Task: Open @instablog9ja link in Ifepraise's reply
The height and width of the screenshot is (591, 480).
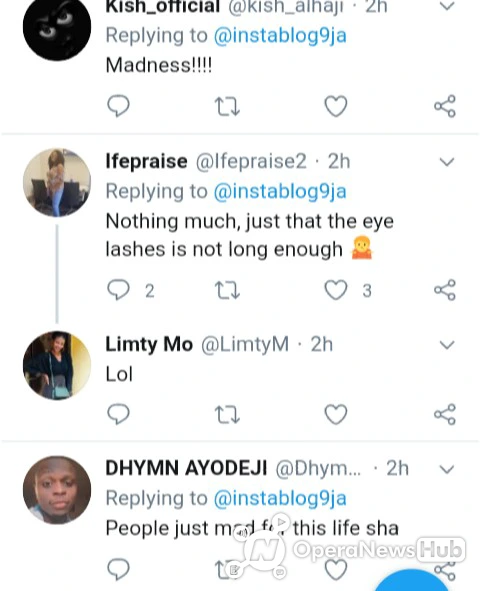Action: point(280,191)
